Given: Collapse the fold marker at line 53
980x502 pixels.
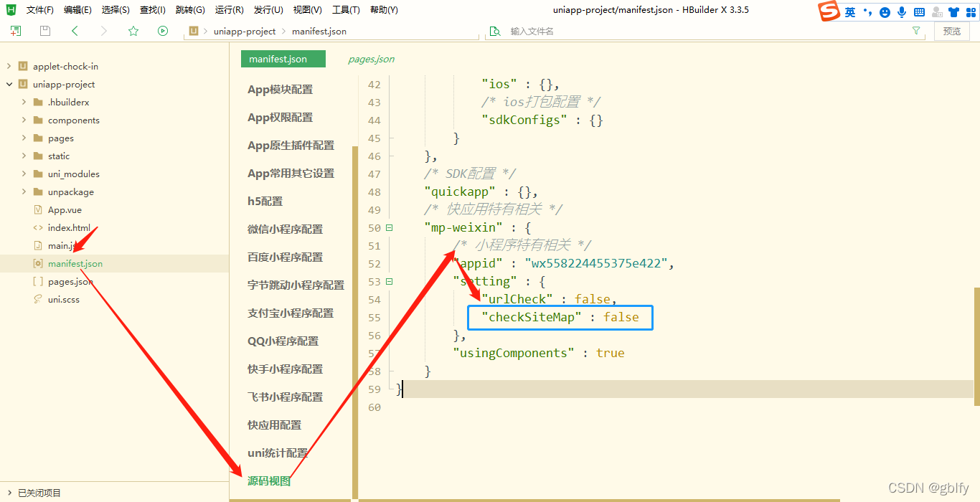Looking at the screenshot, I should (390, 282).
